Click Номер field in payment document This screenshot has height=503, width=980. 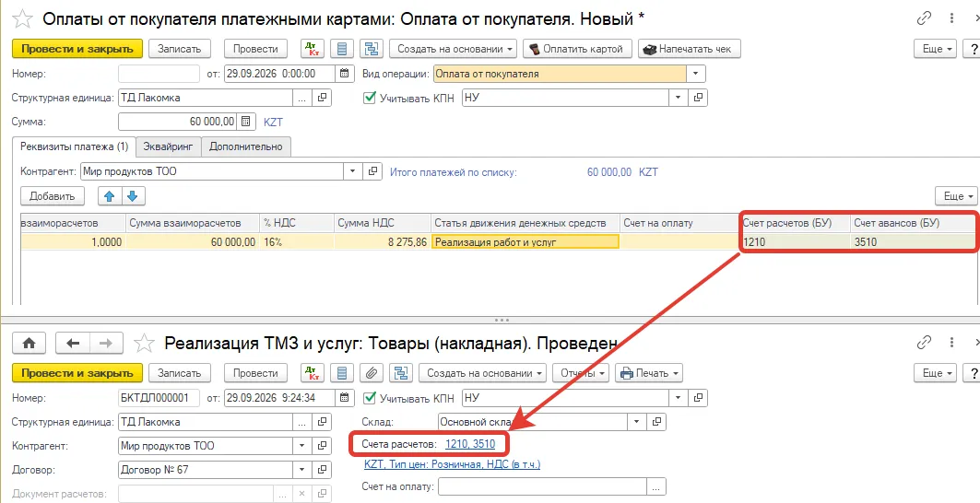click(159, 73)
